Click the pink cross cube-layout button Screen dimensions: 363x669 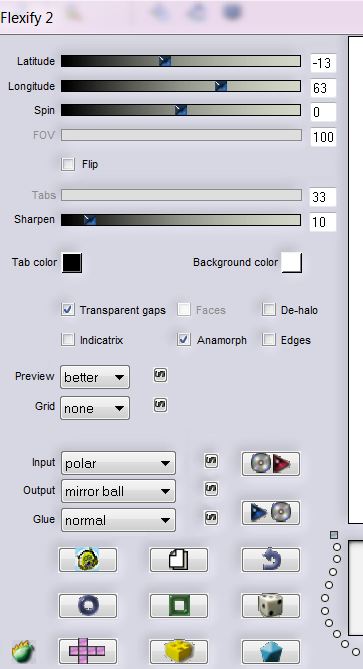coord(87,651)
